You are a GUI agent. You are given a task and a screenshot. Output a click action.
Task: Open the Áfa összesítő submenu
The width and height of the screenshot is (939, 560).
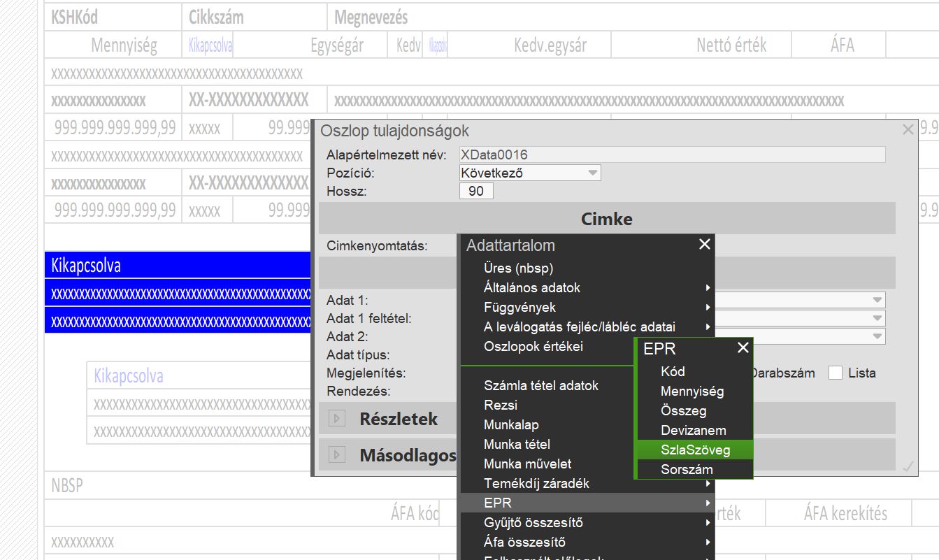click(587, 542)
